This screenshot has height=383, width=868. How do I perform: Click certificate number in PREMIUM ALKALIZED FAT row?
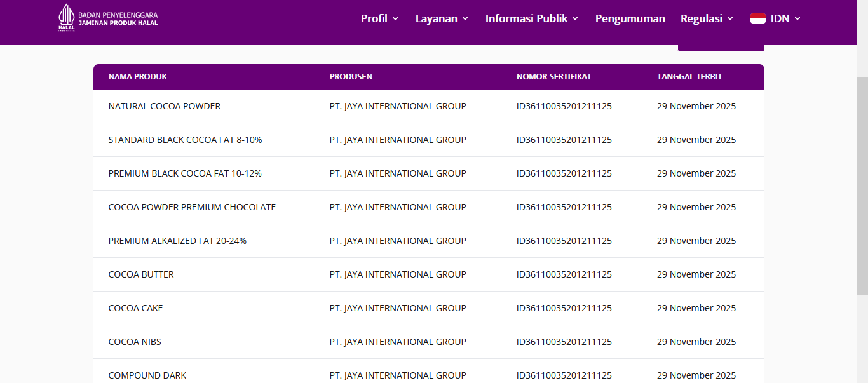coord(564,241)
